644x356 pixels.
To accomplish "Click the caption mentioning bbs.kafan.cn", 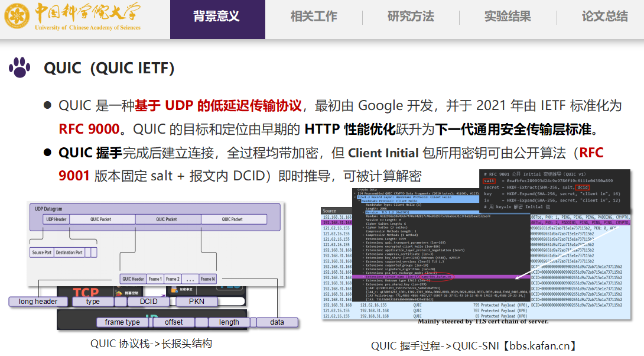I will click(x=473, y=346).
